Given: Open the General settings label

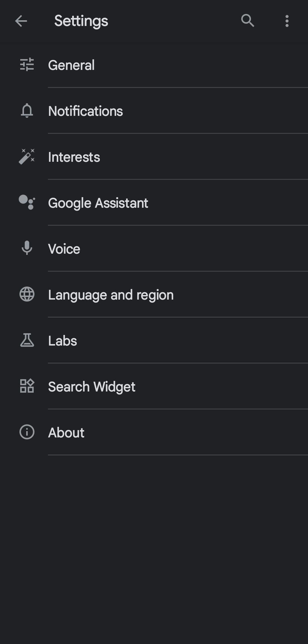Looking at the screenshot, I should pos(71,65).
